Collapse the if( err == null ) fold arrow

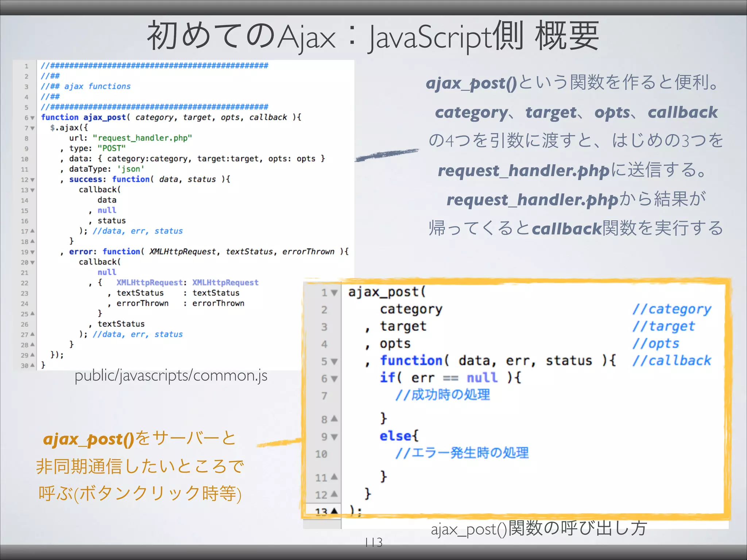pos(334,379)
